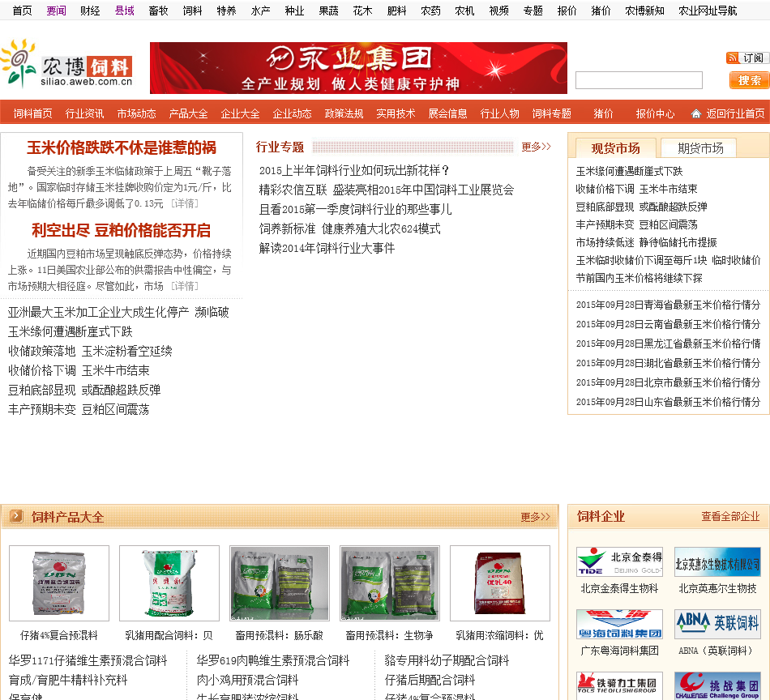Click the home icon beside 返回行业首页
The width and height of the screenshot is (770, 700).
(695, 114)
